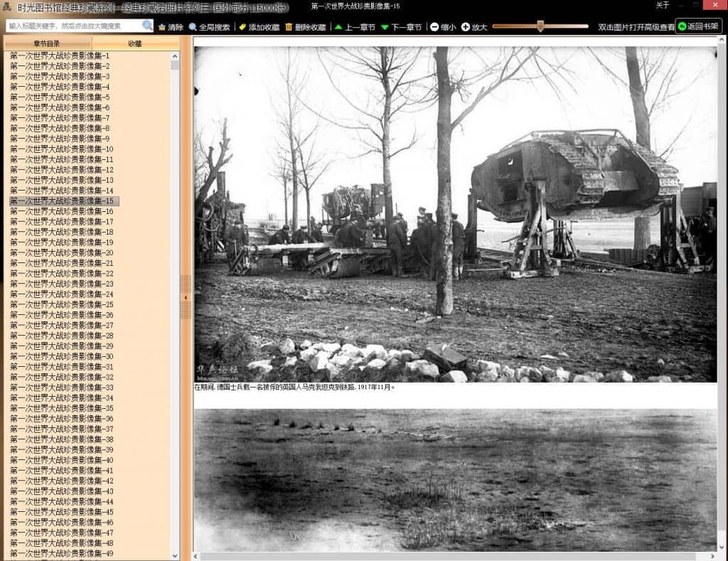Click the tank photograph to open viewer

point(455,213)
